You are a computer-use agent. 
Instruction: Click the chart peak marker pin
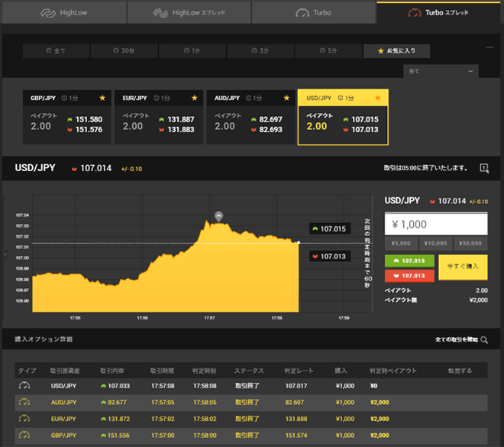(x=218, y=216)
